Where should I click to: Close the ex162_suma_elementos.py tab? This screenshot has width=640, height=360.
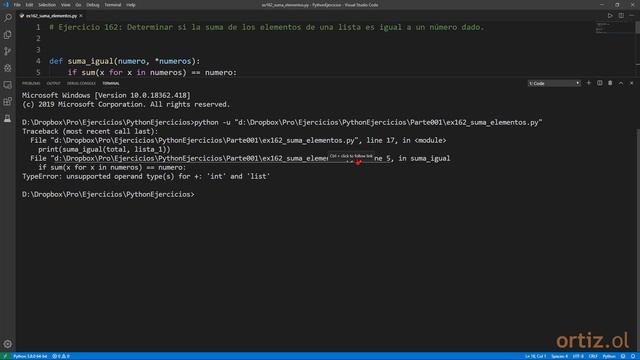click(81, 16)
